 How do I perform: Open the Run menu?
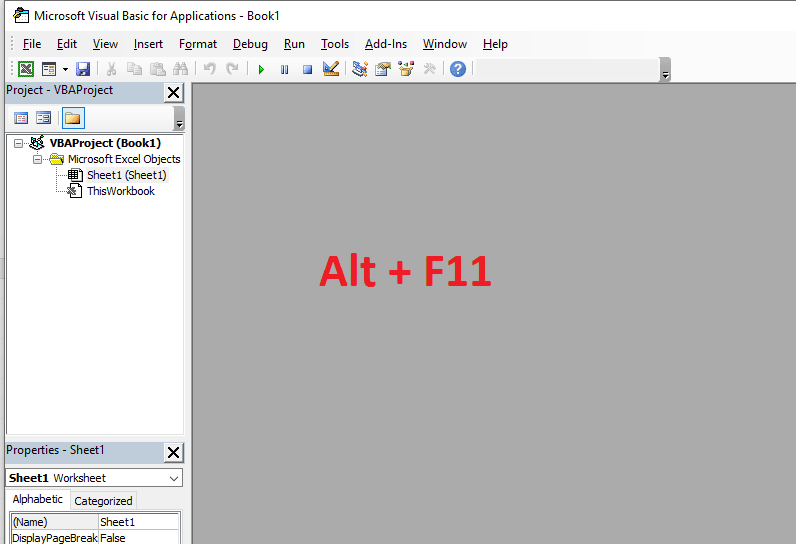[294, 44]
